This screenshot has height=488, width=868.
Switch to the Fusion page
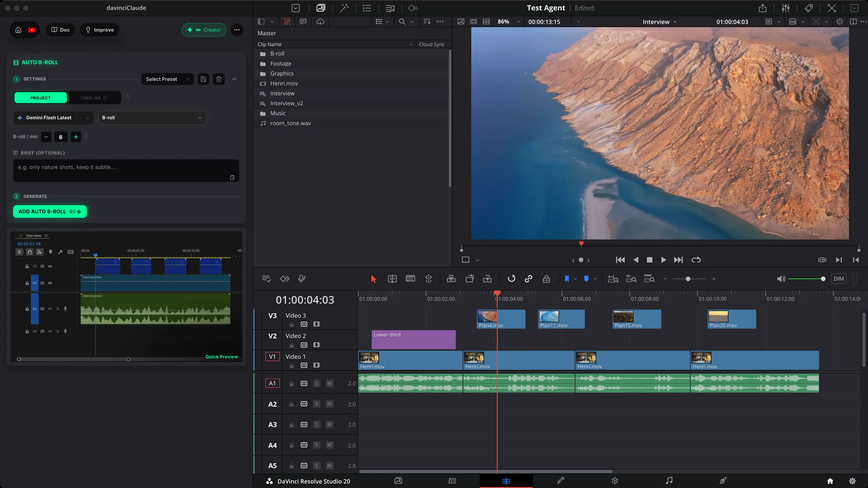tap(560, 481)
